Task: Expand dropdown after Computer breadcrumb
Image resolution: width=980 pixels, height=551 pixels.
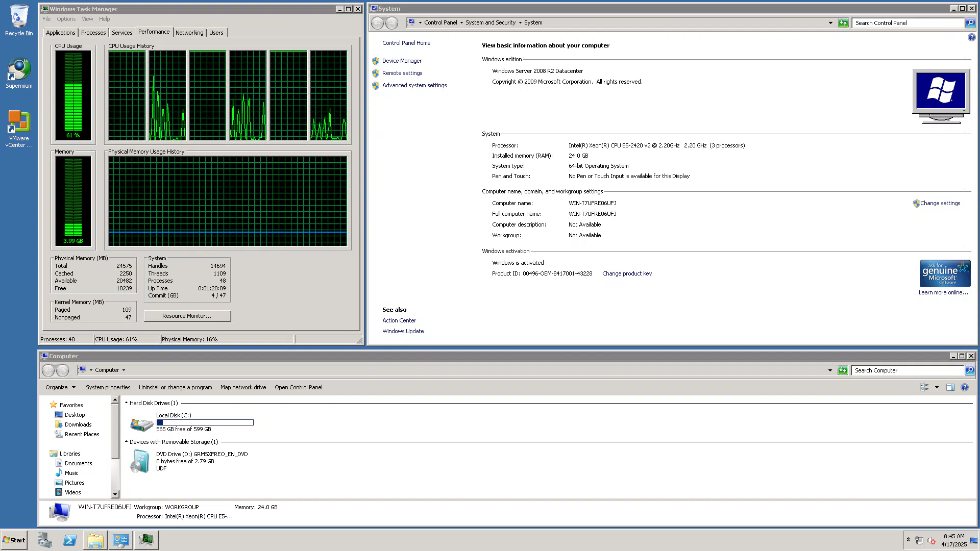Action: tap(124, 370)
